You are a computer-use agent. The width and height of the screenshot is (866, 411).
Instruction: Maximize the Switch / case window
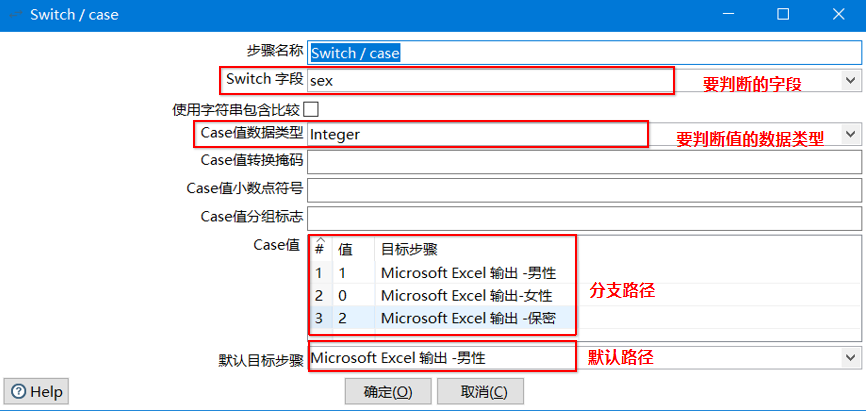point(783,14)
